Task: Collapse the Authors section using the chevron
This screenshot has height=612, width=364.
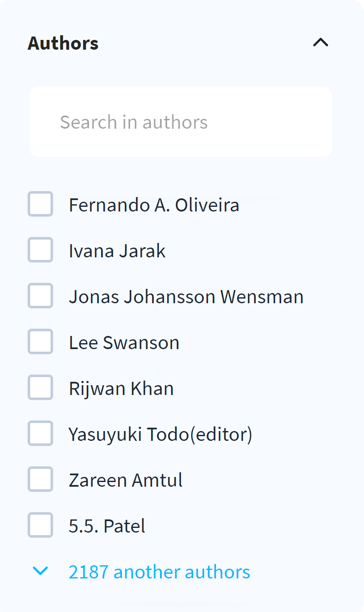Action: pyautogui.click(x=321, y=42)
